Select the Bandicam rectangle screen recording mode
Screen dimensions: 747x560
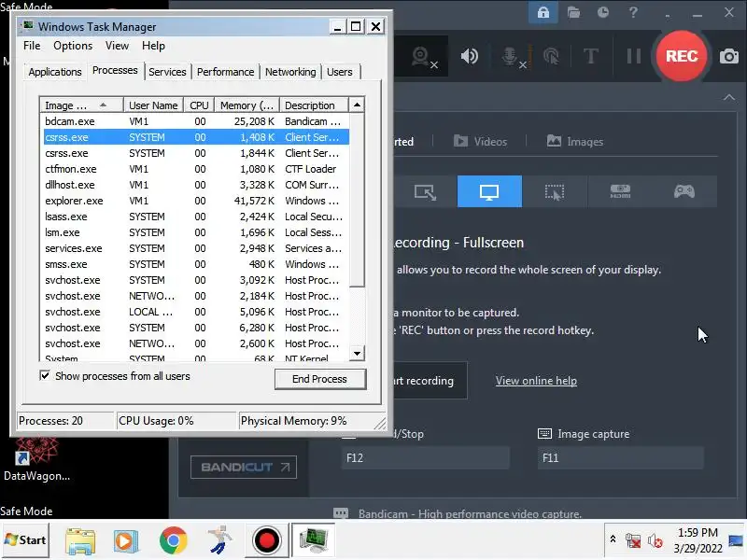pos(425,191)
